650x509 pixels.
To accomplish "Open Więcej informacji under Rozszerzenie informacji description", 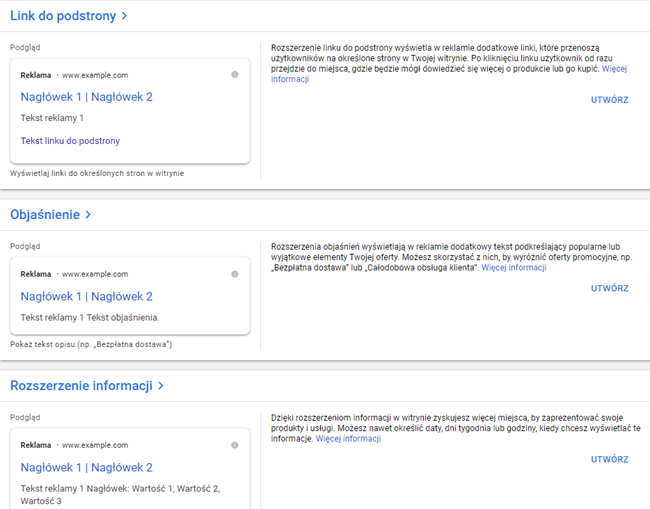I will tap(348, 439).
